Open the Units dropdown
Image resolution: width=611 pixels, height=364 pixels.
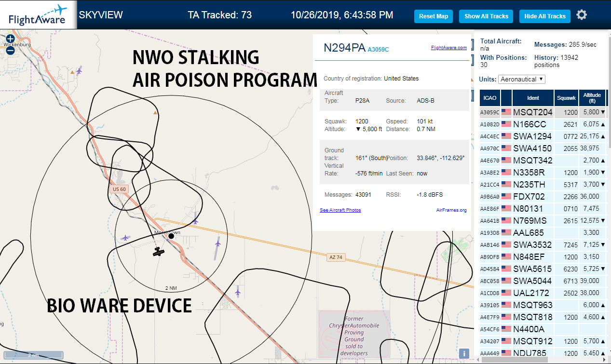(522, 79)
